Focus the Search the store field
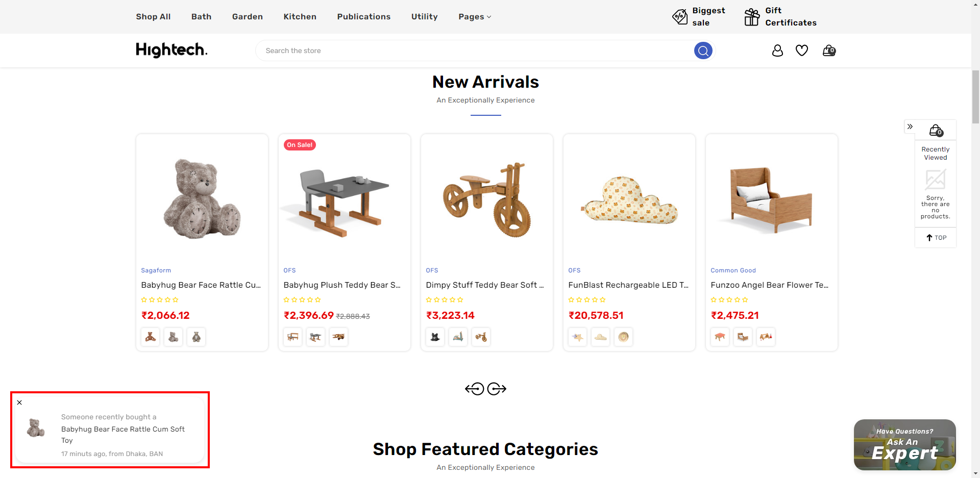 [475, 51]
